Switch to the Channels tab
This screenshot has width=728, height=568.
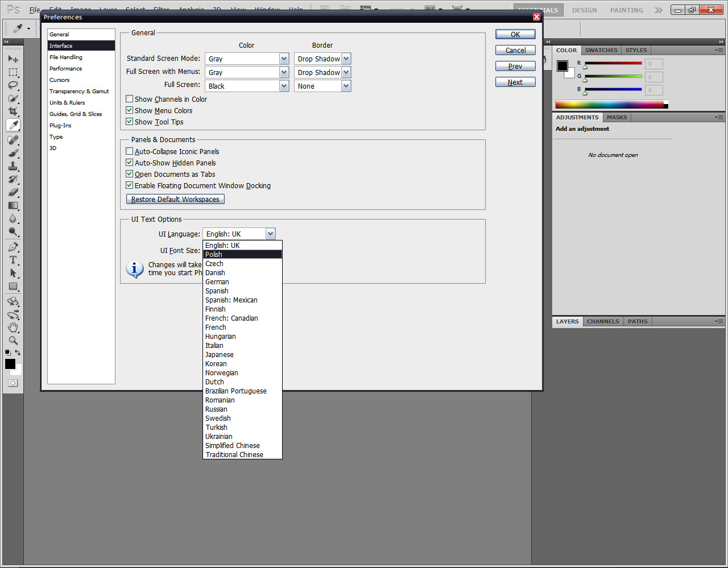[x=603, y=321]
